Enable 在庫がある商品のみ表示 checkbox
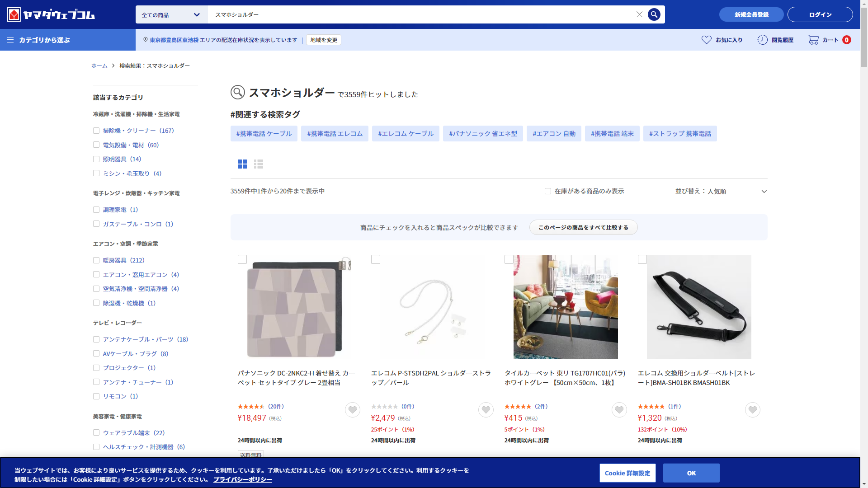The height and width of the screenshot is (488, 868). [548, 191]
